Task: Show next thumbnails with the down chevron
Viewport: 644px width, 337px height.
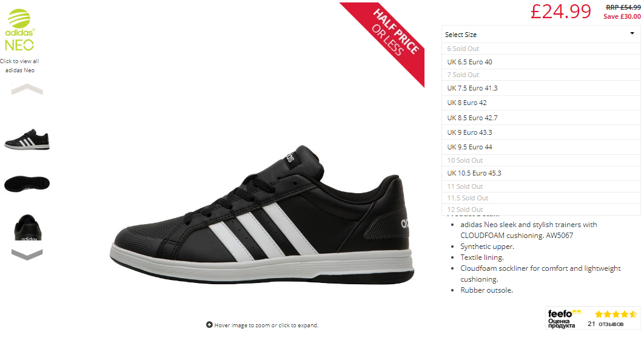Action: pos(27,254)
